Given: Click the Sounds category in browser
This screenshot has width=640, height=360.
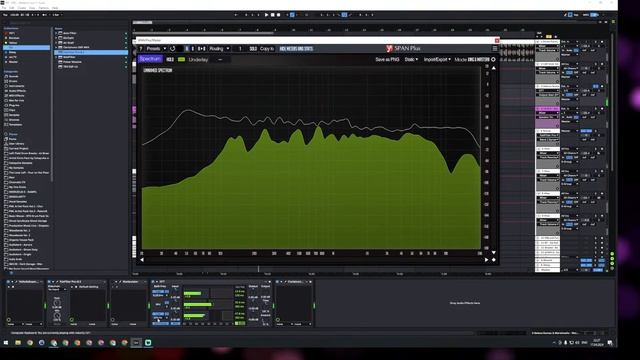Looking at the screenshot, I should [x=13, y=76].
